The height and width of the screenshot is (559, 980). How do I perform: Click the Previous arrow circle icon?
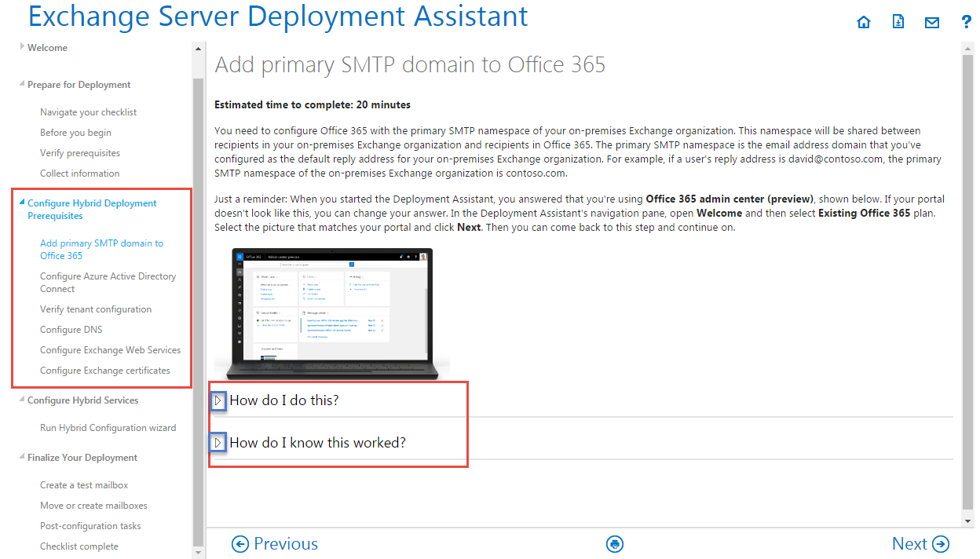click(240, 544)
